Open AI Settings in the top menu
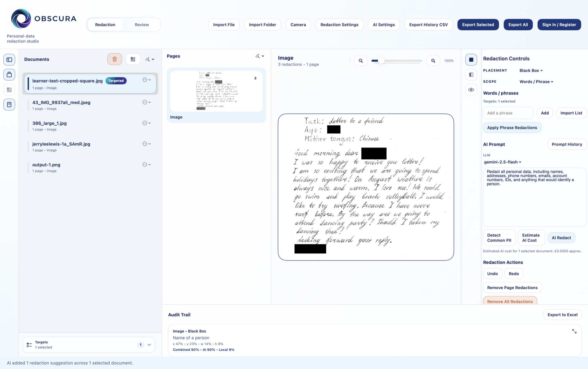This screenshot has width=588, height=369. (384, 25)
